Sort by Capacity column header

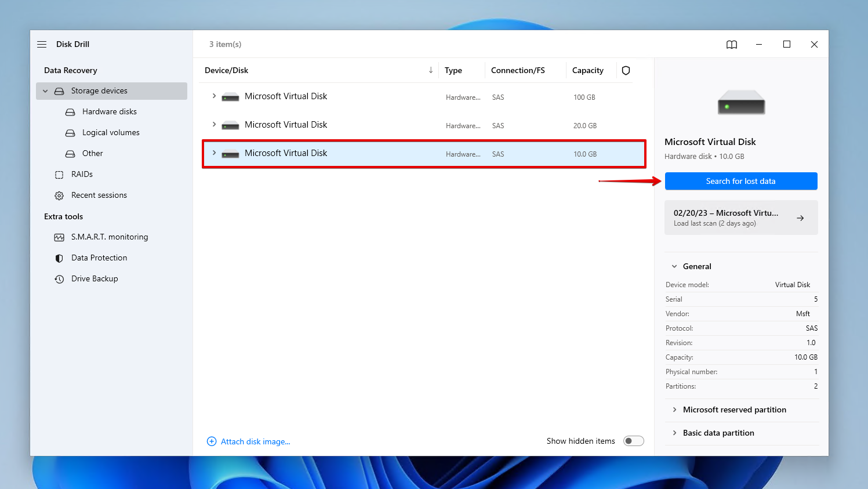pos(588,70)
